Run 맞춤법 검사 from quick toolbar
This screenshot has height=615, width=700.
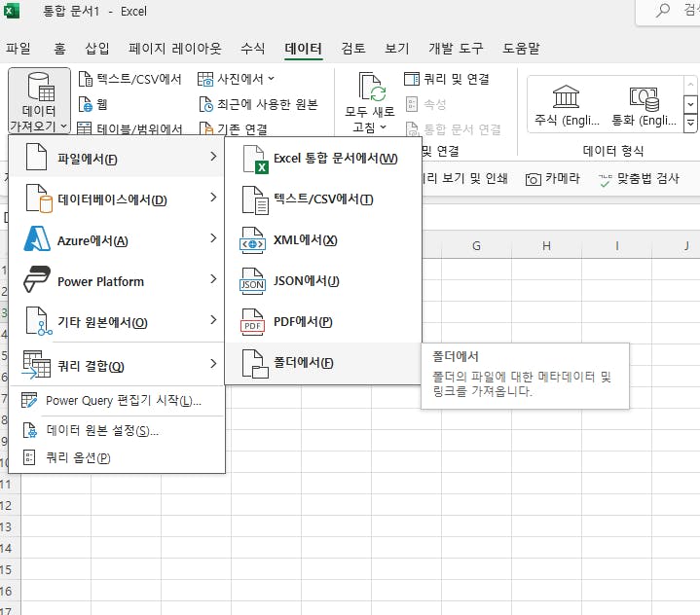click(639, 179)
